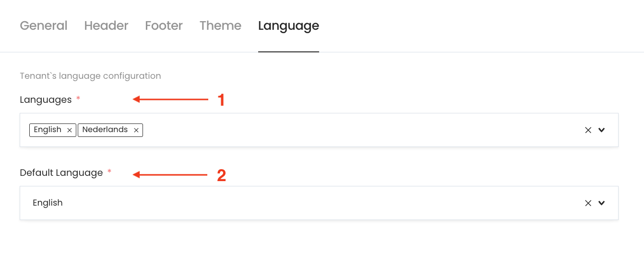
Task: Switch to the General tab
Action: [44, 25]
